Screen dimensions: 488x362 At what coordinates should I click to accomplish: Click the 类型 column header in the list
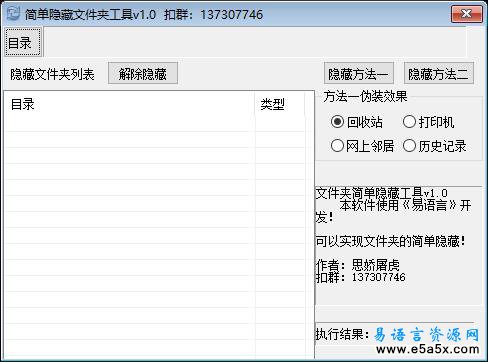coord(280,104)
